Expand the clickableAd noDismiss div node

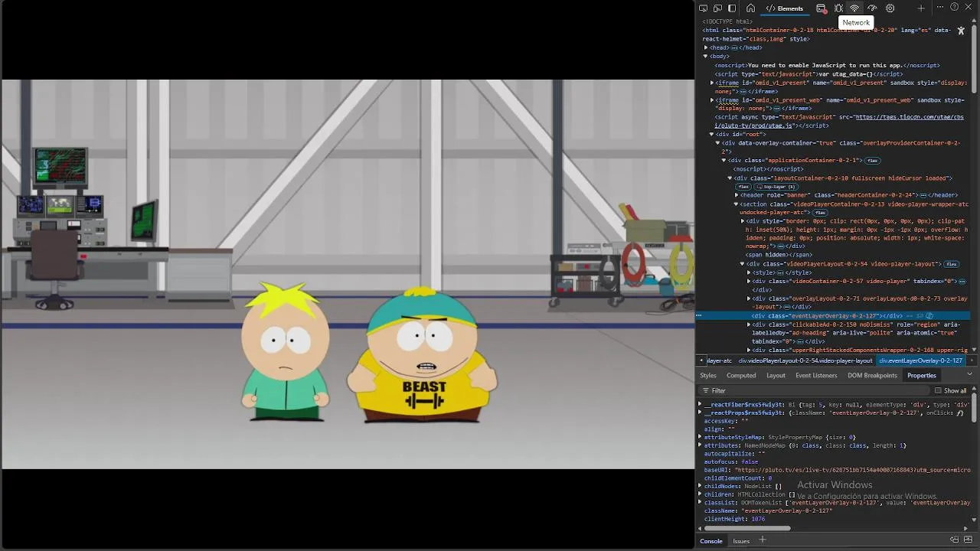pyautogui.click(x=749, y=324)
